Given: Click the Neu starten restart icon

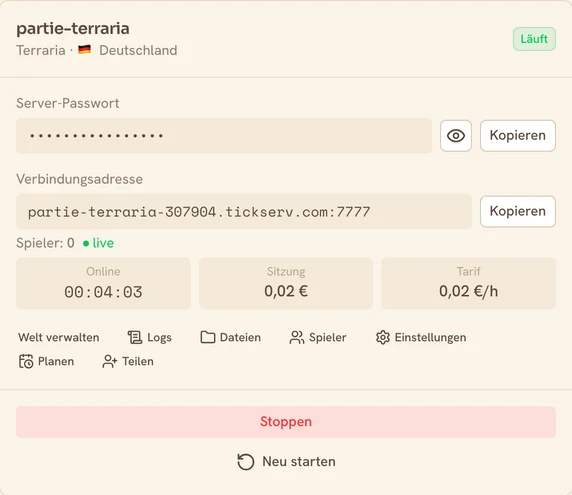Looking at the screenshot, I should coord(246,462).
